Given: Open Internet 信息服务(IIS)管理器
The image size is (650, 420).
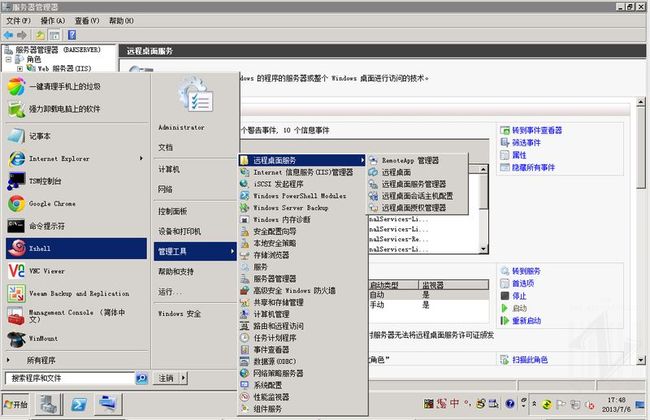Looking at the screenshot, I should [x=302, y=172].
